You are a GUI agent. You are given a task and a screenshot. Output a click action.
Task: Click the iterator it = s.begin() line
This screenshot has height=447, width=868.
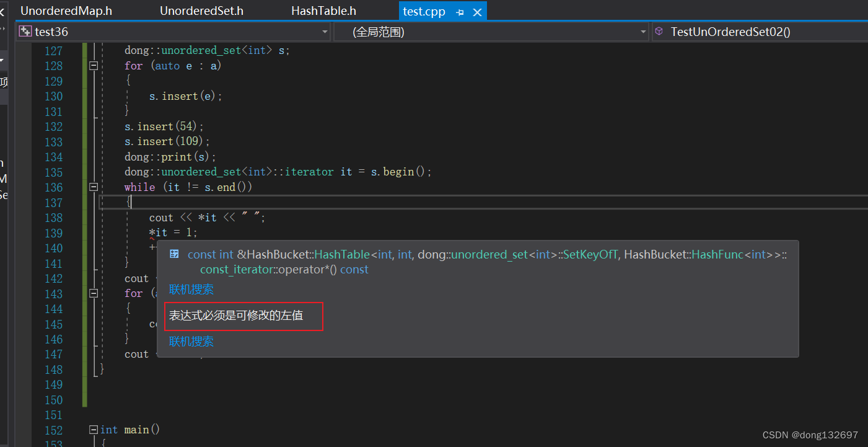[x=278, y=172]
